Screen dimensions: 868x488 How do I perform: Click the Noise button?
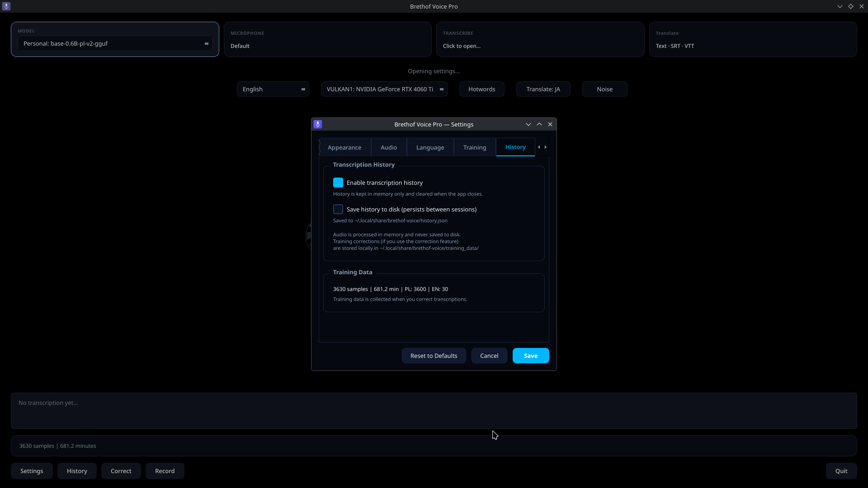coord(605,89)
